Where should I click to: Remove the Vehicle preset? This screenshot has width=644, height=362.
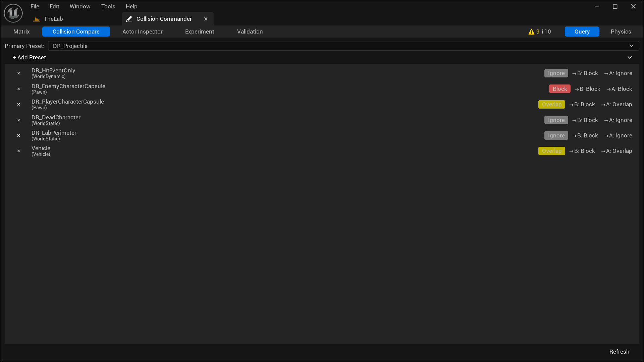(18, 151)
